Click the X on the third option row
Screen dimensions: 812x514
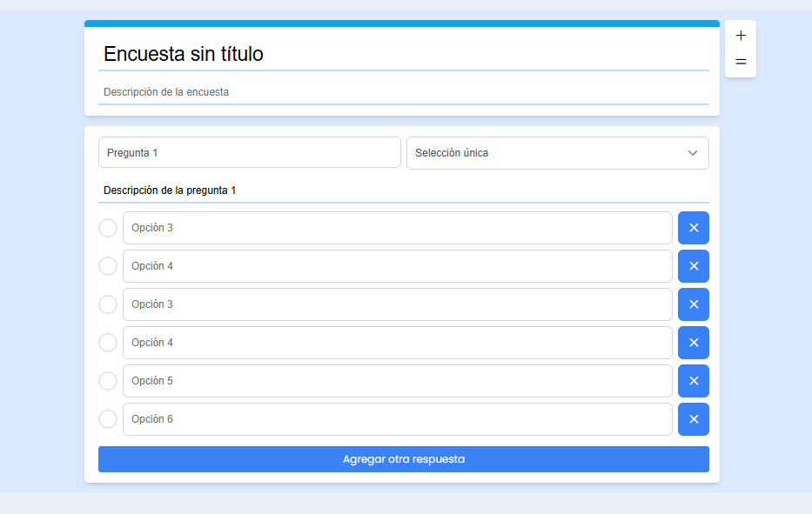tap(694, 304)
